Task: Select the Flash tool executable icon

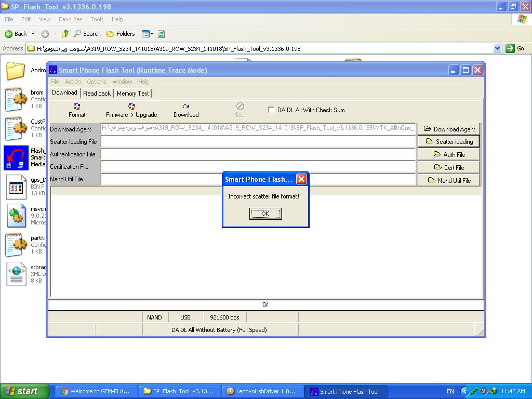Action: pos(16,158)
